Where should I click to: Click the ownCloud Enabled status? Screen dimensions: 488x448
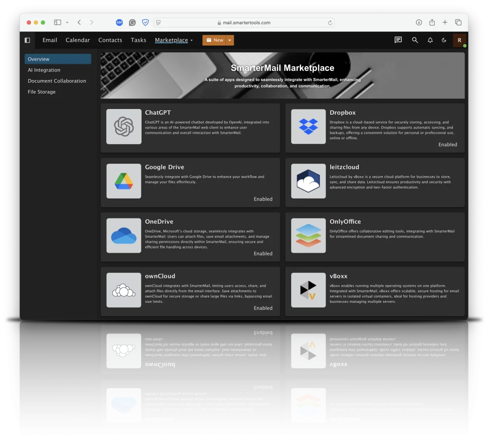pos(263,308)
